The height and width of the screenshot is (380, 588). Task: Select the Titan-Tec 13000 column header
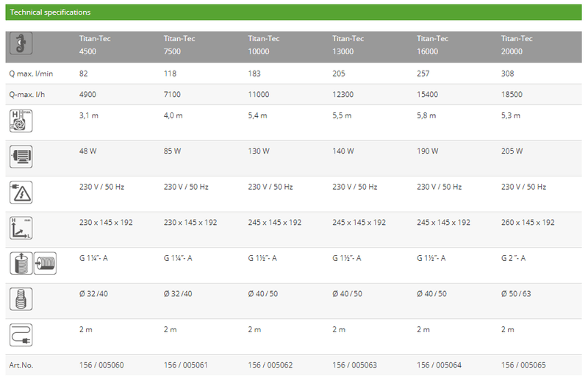tap(348, 45)
